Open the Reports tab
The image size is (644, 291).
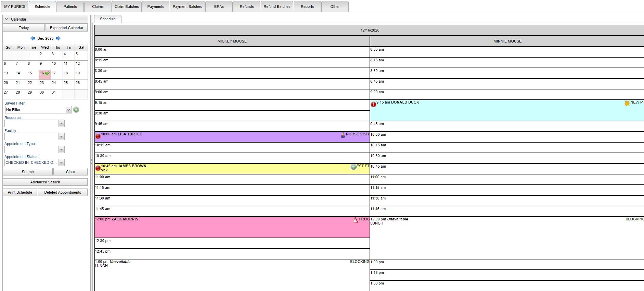pos(307,7)
